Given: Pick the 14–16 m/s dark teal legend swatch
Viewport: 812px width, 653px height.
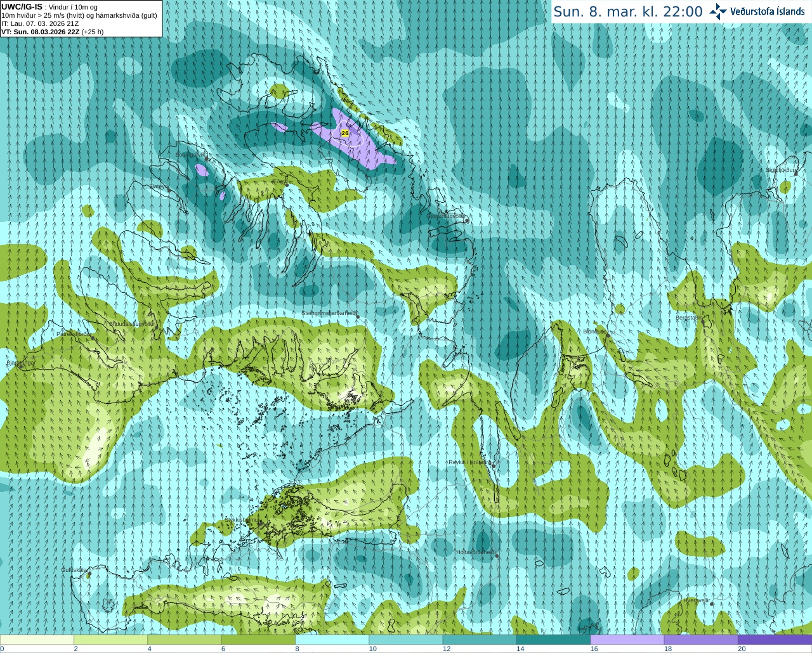Looking at the screenshot, I should coord(553,640).
